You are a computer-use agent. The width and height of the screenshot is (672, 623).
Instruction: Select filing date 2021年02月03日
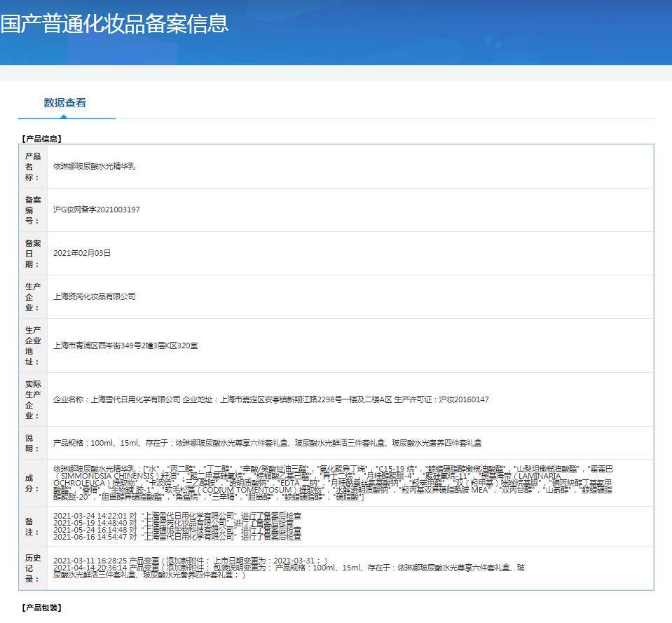click(x=82, y=253)
